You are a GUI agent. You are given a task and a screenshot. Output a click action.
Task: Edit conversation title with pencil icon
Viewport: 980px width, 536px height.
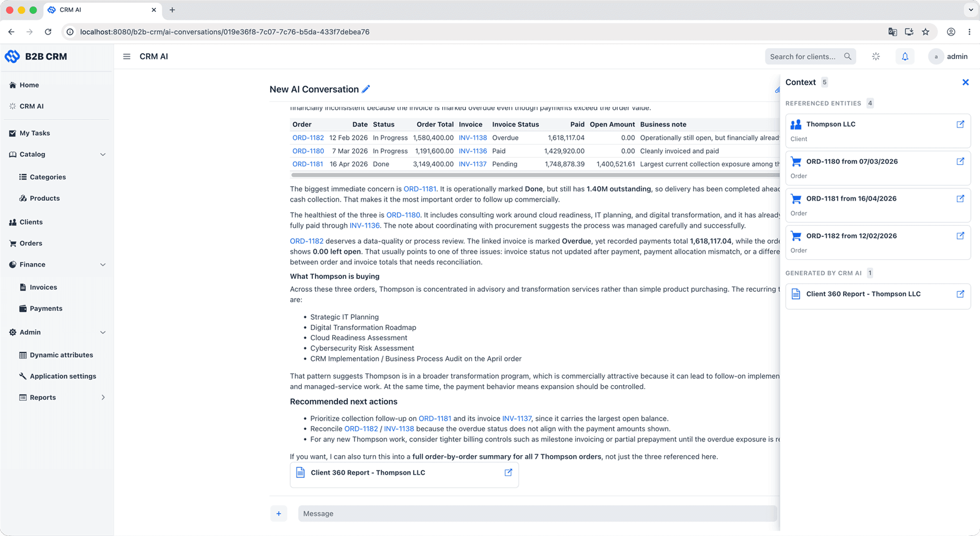click(x=366, y=89)
